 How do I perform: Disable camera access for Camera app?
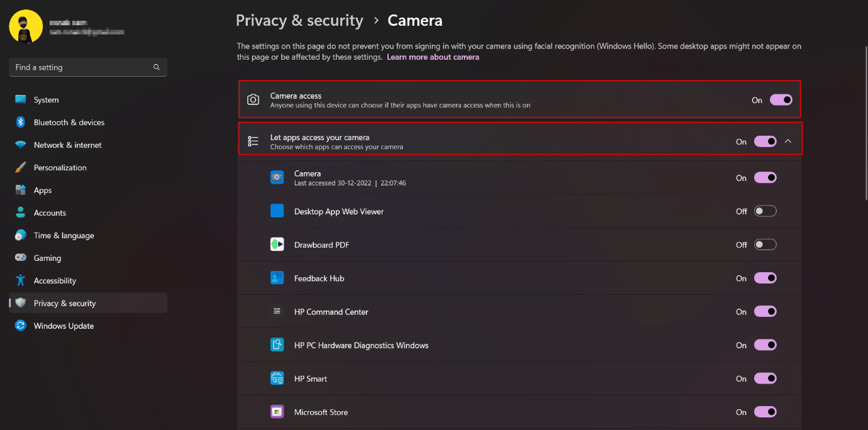point(765,178)
